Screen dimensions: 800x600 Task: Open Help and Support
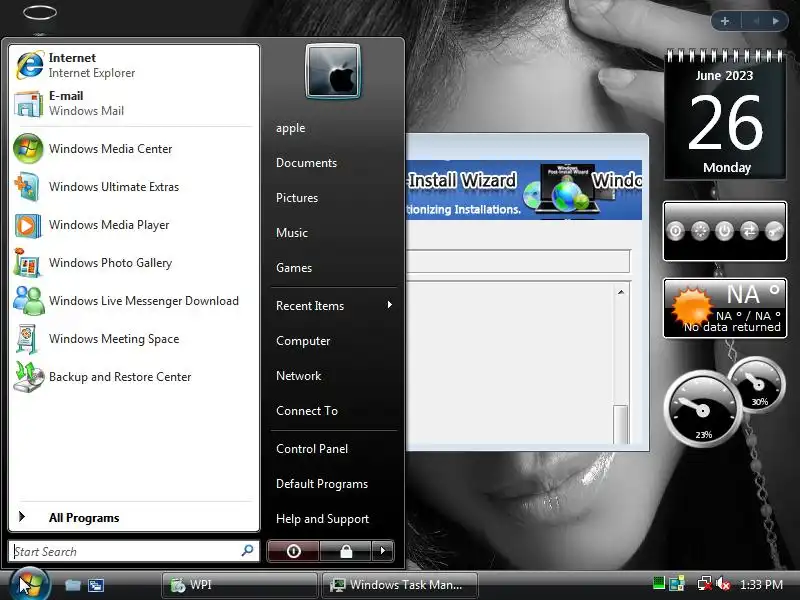(322, 519)
